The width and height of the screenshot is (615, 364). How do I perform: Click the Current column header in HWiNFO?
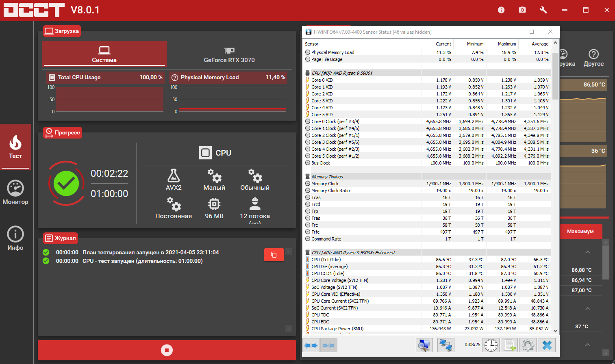pos(437,44)
